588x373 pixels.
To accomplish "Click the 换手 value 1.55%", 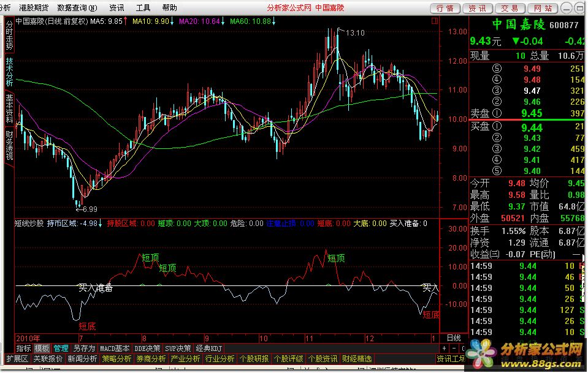I will (x=514, y=231).
